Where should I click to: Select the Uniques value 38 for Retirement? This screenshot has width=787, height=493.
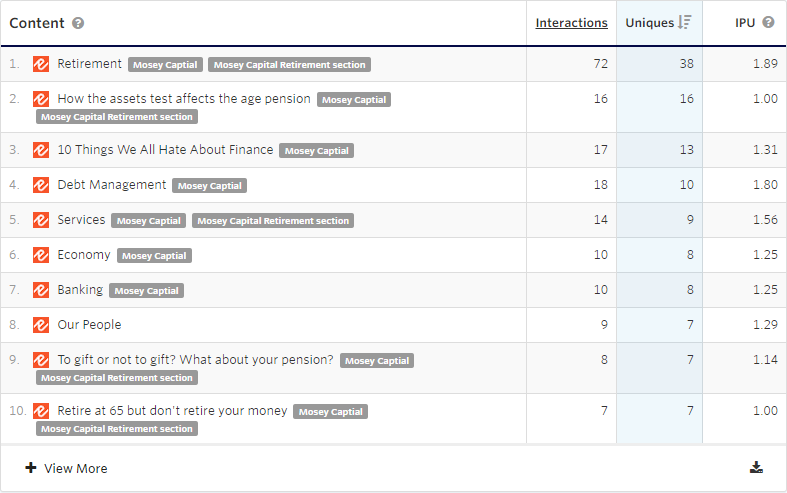tap(687, 64)
